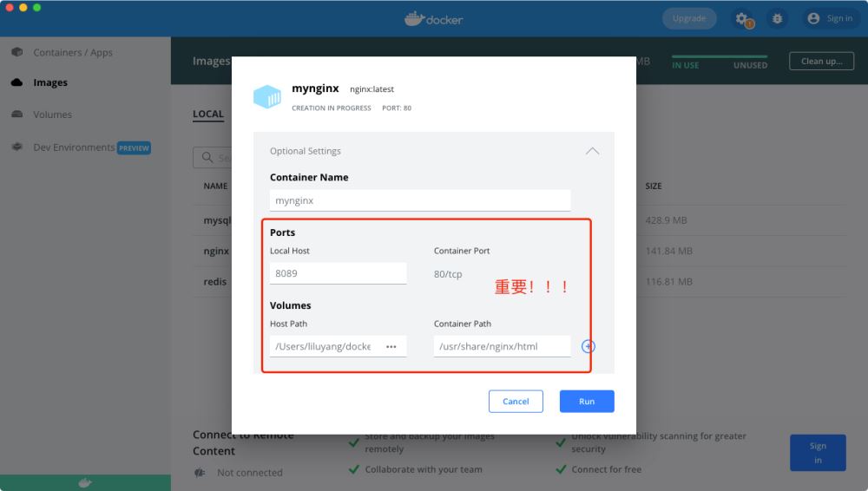
Task: Click the PREVIEW badge
Action: pyautogui.click(x=134, y=147)
